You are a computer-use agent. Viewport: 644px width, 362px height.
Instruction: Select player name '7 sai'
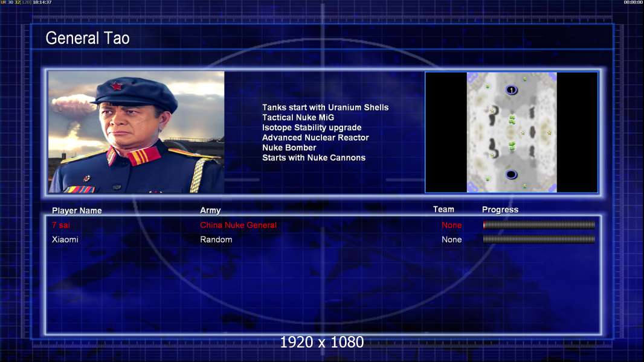click(61, 225)
